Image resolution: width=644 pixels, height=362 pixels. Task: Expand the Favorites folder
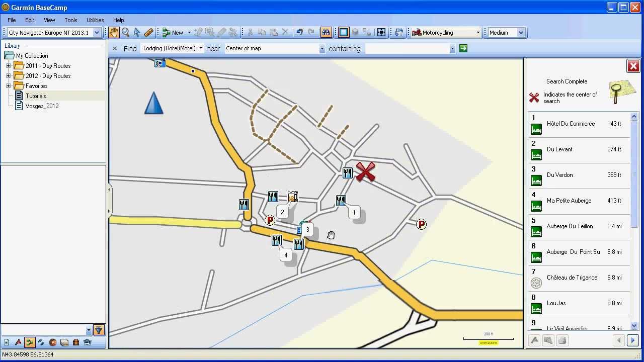pos(8,86)
